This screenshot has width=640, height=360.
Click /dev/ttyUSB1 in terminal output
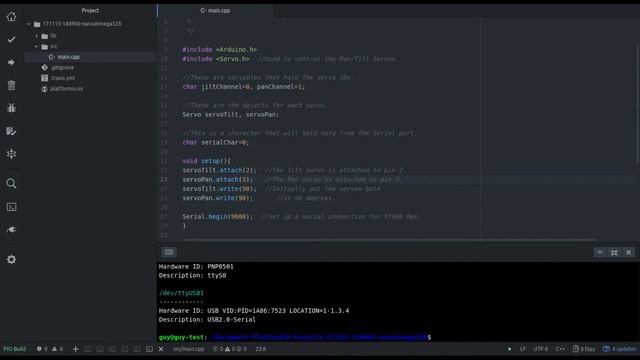click(181, 293)
